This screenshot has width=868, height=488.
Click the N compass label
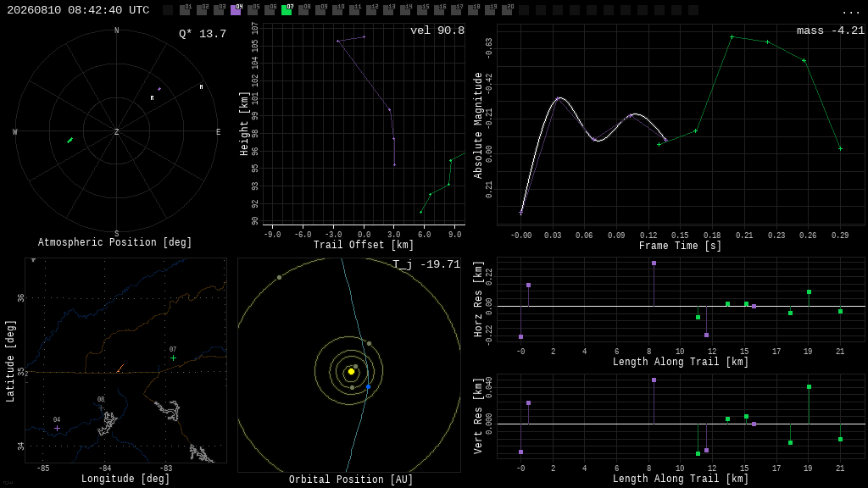click(x=116, y=30)
